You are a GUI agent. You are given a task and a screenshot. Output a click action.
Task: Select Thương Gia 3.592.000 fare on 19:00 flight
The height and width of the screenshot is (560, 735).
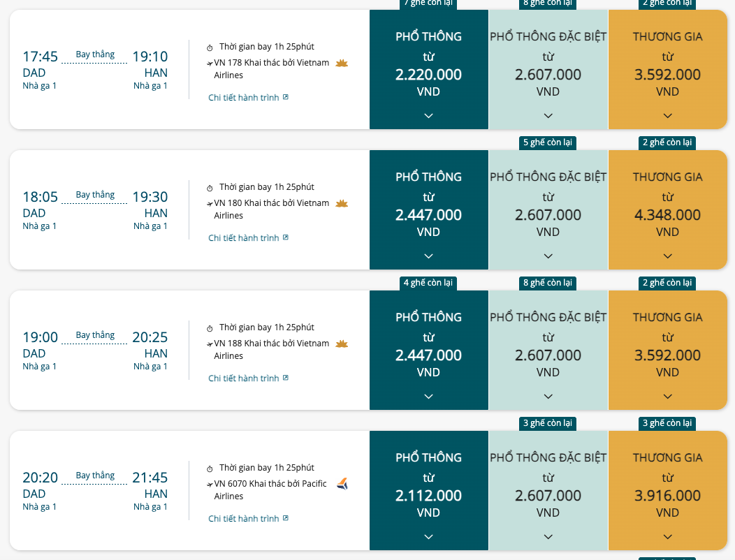coord(667,350)
